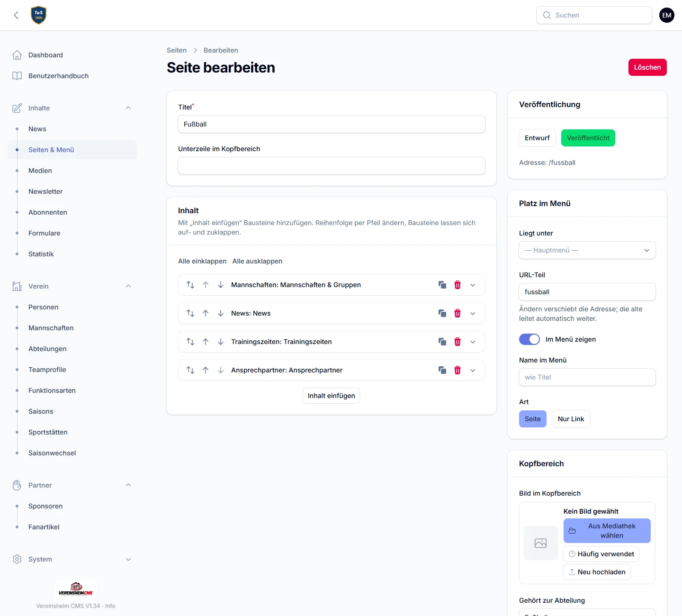Move Trainingszeiten block up with arrow
682x616 pixels.
coord(206,342)
